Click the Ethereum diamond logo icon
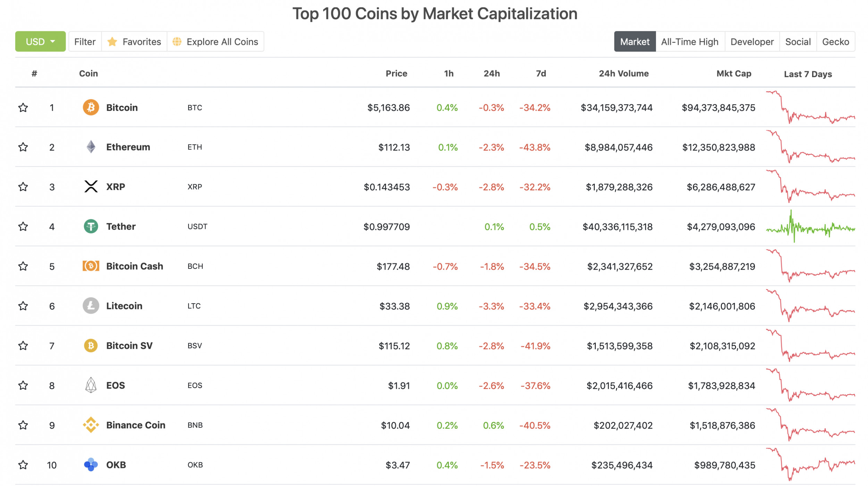 91,147
